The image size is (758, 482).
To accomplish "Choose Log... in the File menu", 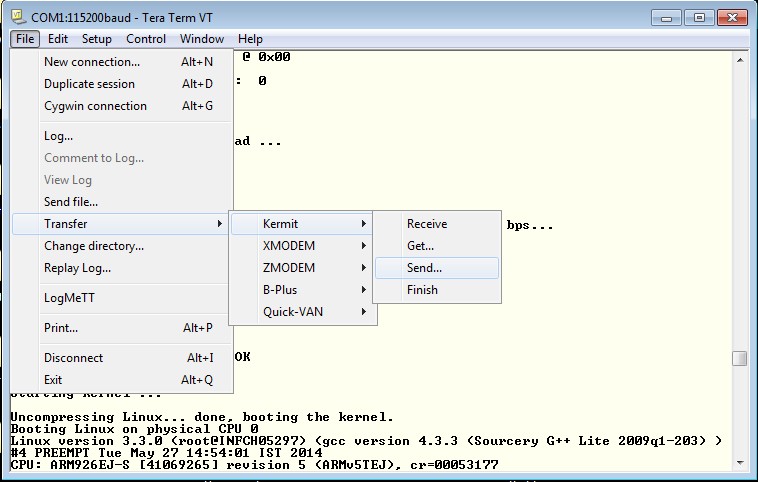I will (x=122, y=136).
